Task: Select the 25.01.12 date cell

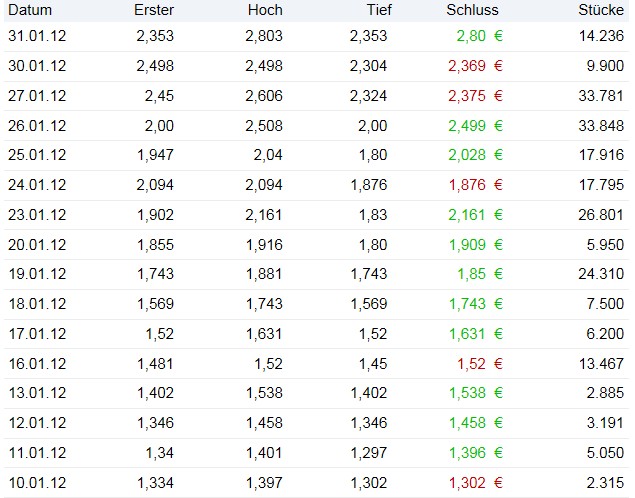Action: (x=38, y=156)
